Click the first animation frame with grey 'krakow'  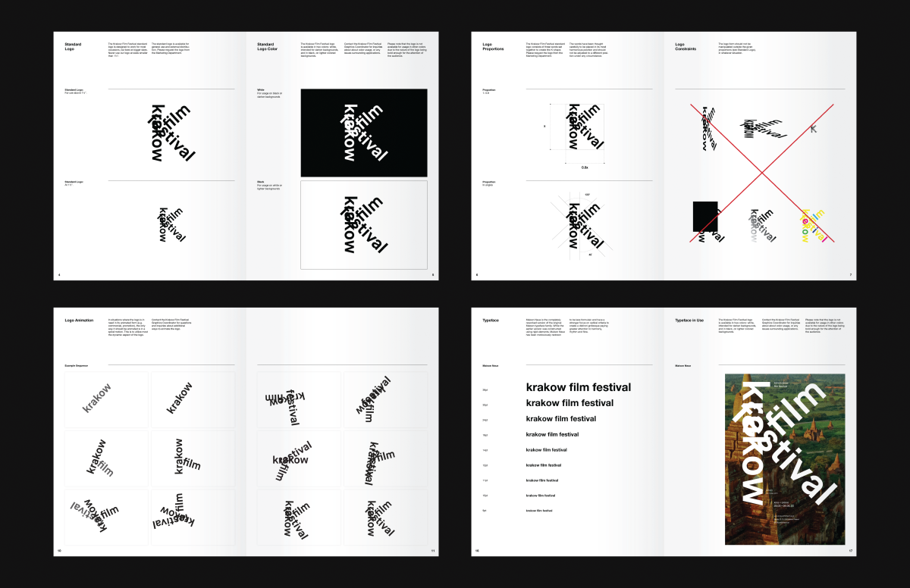(107, 399)
